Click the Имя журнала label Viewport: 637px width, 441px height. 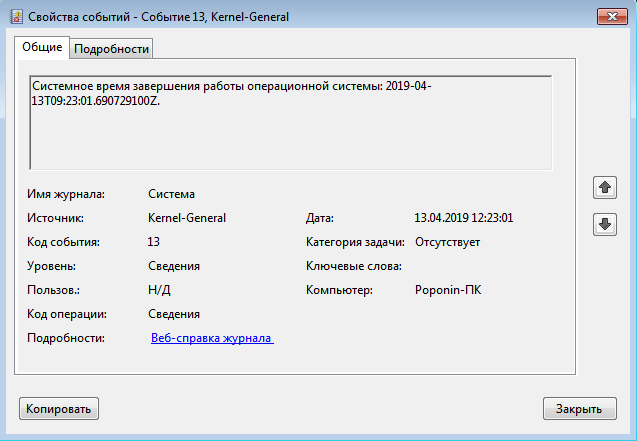click(66, 194)
